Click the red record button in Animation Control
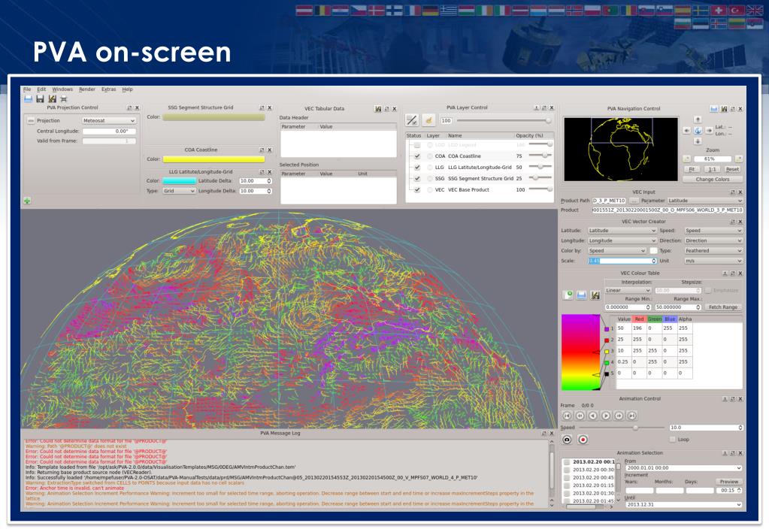Viewport: 769px width, 532px height. coord(583,440)
